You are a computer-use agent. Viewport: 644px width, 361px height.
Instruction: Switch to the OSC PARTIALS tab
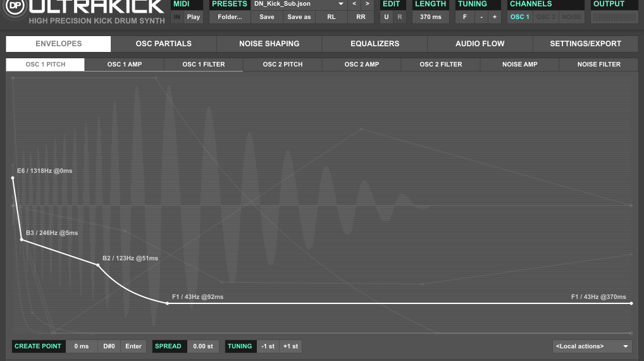pos(163,44)
